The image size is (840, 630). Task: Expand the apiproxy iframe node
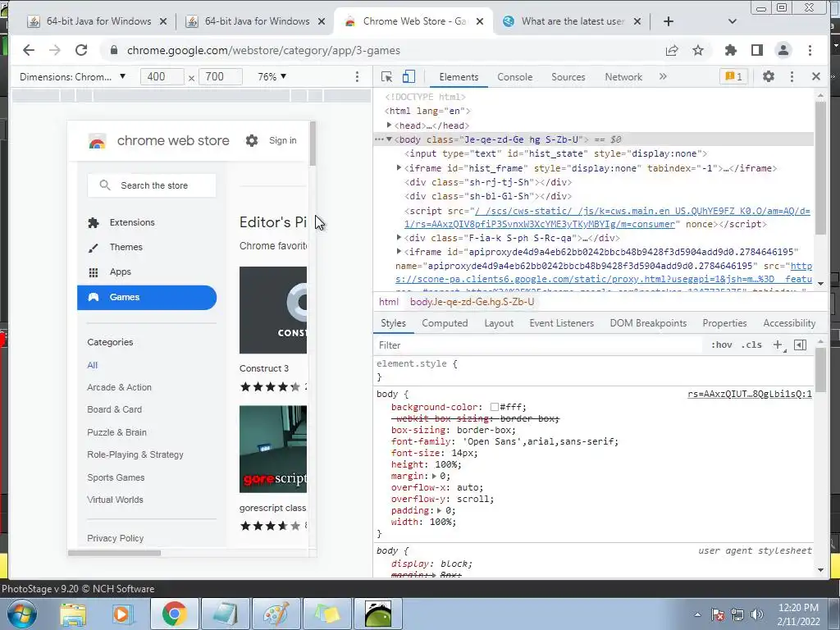point(399,251)
